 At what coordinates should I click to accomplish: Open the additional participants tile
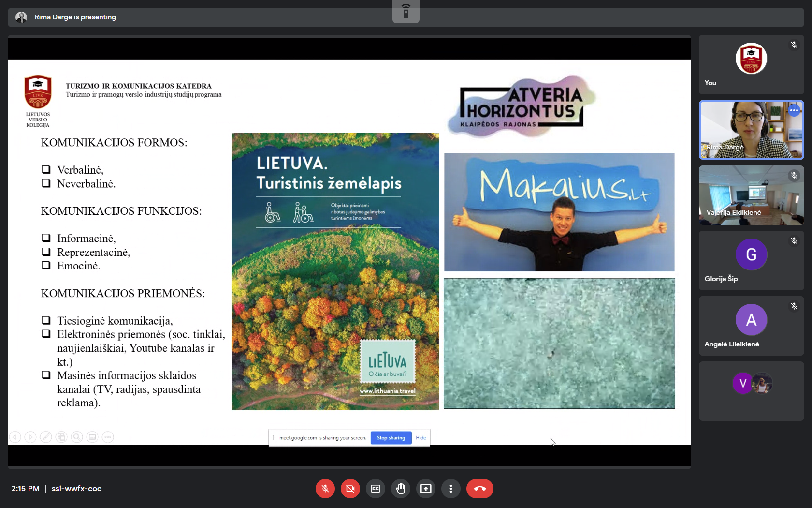pos(752,391)
